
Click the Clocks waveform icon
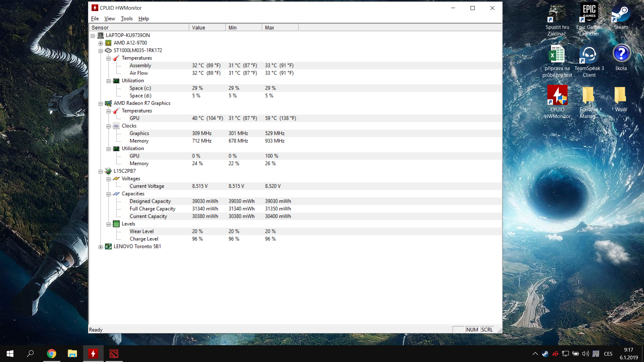(116, 126)
